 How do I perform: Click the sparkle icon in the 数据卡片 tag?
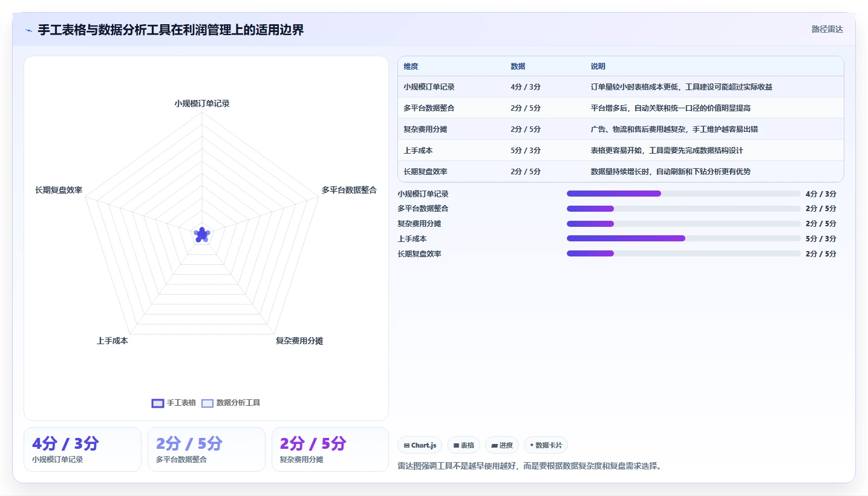[532, 445]
